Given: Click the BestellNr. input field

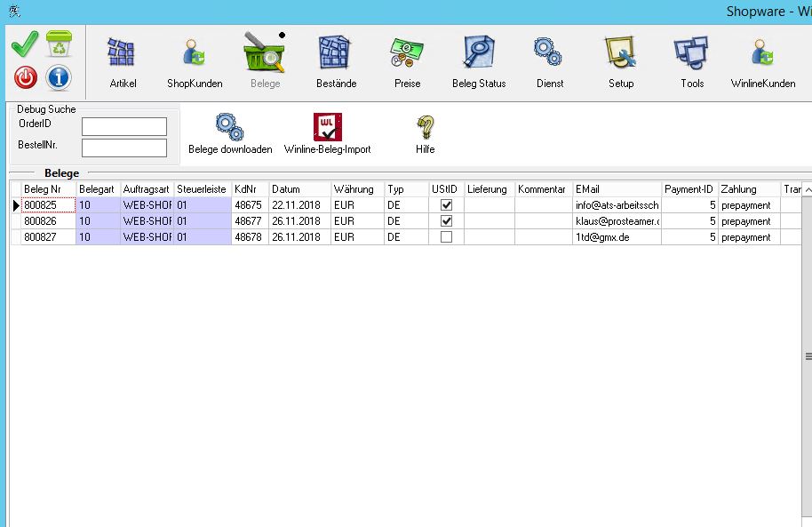Looking at the screenshot, I should (124, 148).
